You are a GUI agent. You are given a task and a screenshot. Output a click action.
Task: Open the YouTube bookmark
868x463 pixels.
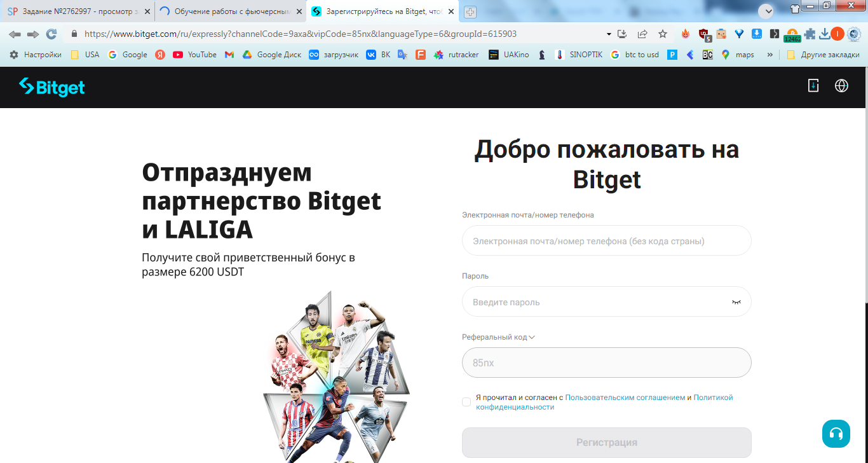point(194,55)
